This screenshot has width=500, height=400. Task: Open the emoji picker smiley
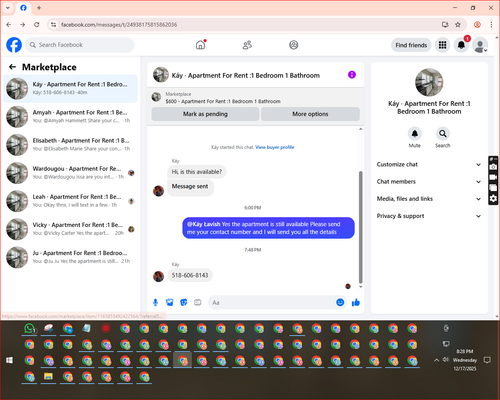[x=340, y=302]
